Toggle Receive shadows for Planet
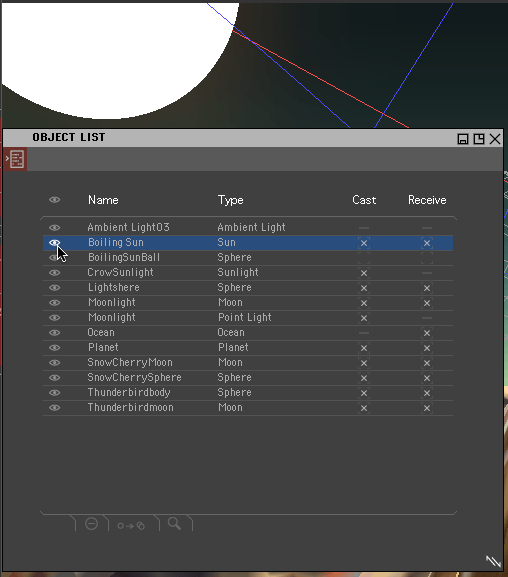This screenshot has height=577, width=508. point(427,348)
